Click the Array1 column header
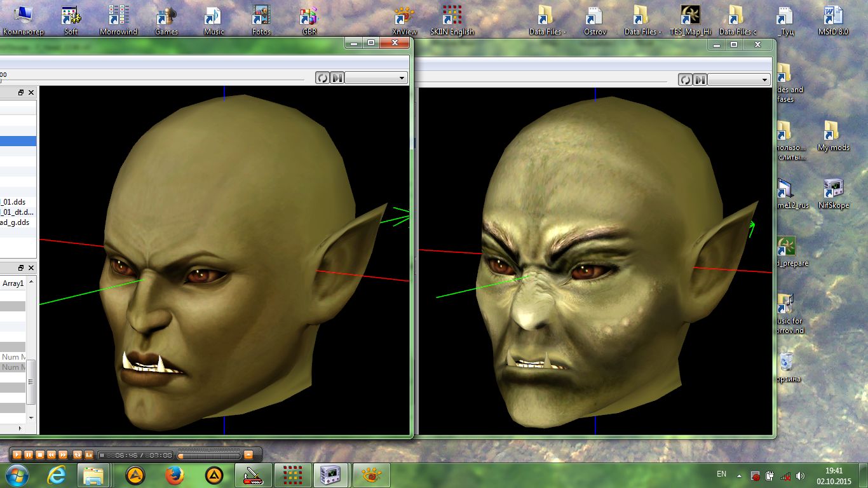Screen dimensions: 868x488 point(13,283)
